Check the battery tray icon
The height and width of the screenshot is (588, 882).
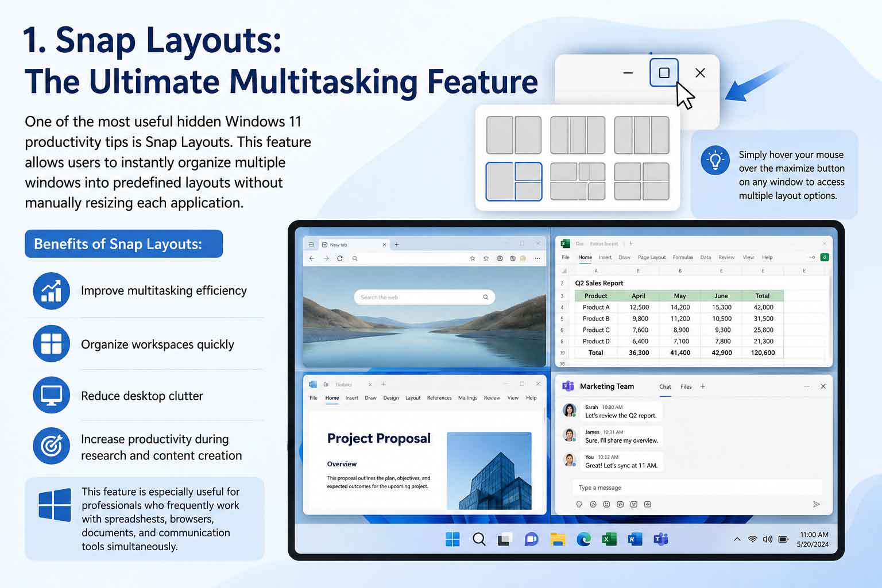[783, 539]
